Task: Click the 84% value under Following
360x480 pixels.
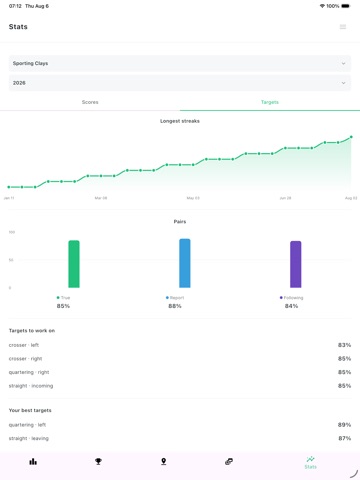Action: (291, 306)
